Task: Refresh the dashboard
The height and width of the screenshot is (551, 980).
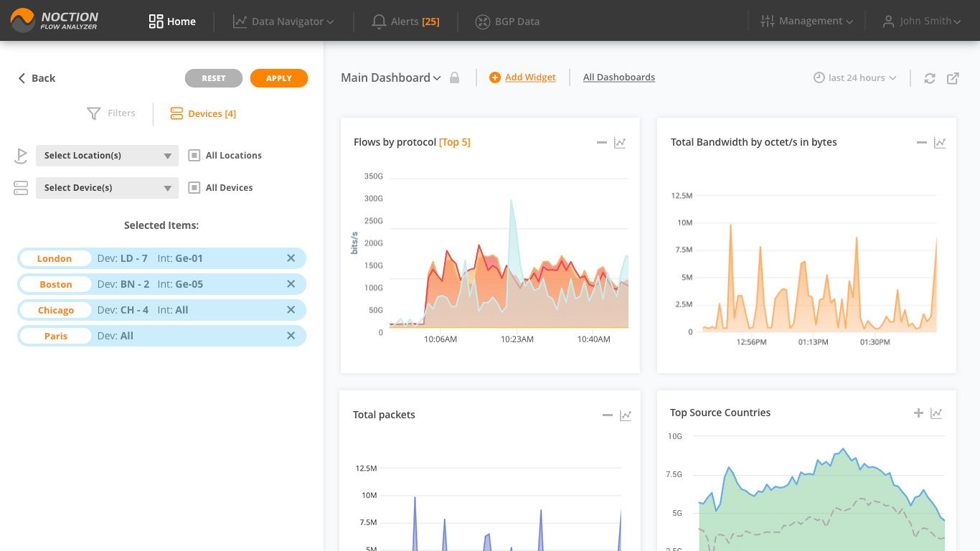Action: pyautogui.click(x=930, y=78)
